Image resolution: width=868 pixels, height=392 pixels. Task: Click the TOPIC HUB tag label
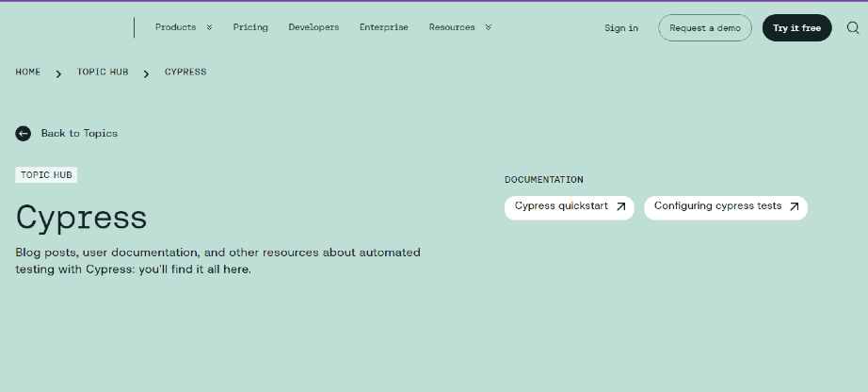(46, 175)
